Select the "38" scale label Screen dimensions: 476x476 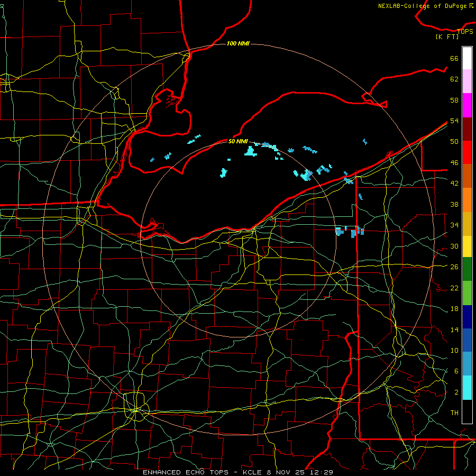click(x=454, y=205)
